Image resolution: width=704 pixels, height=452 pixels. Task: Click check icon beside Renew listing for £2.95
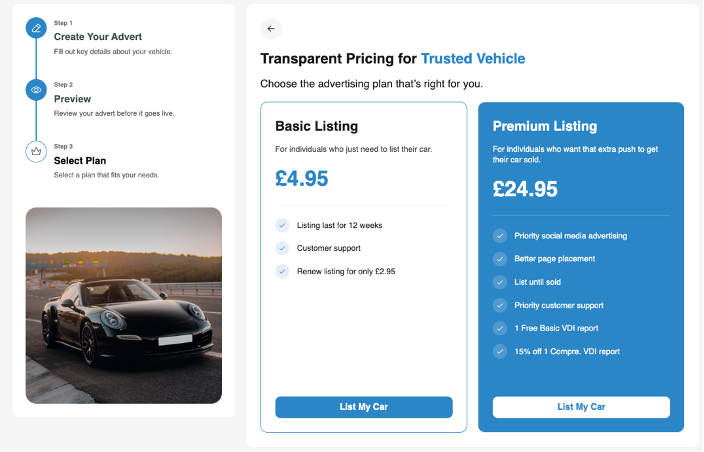click(x=282, y=271)
